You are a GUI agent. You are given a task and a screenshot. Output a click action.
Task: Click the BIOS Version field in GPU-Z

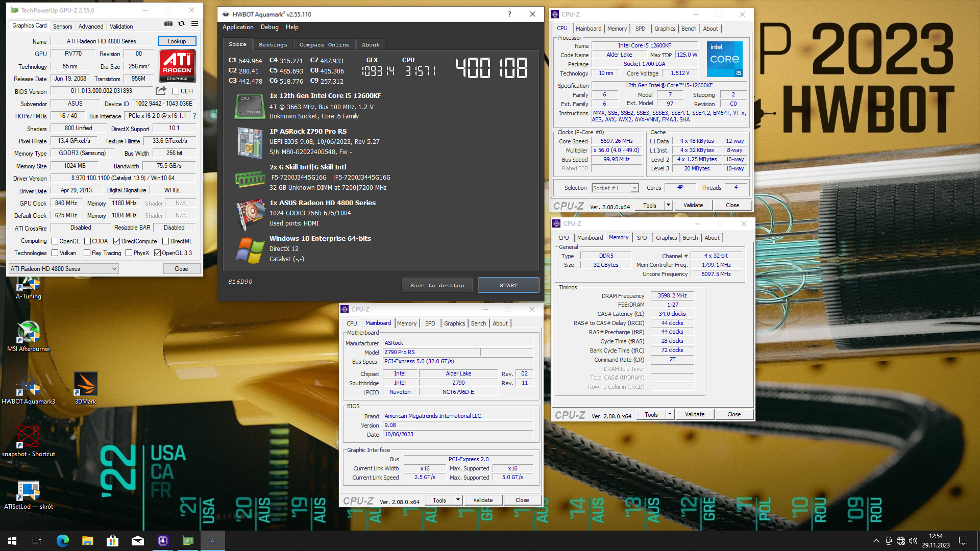101,91
